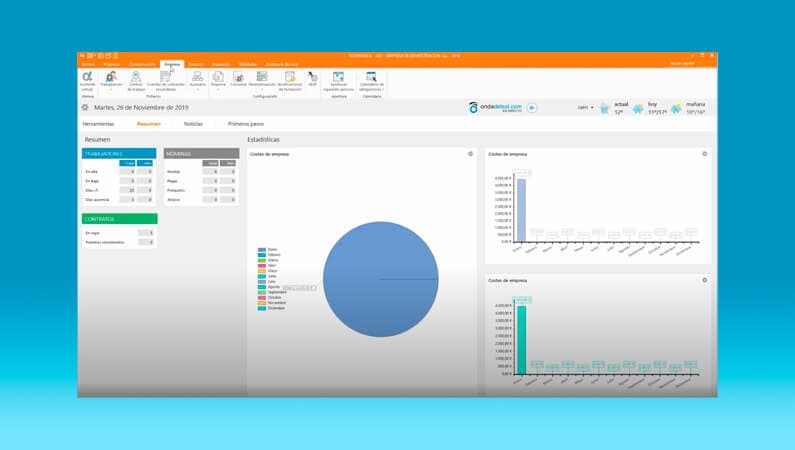
Task: Open settings gear of green bar chart
Action: pos(704,280)
